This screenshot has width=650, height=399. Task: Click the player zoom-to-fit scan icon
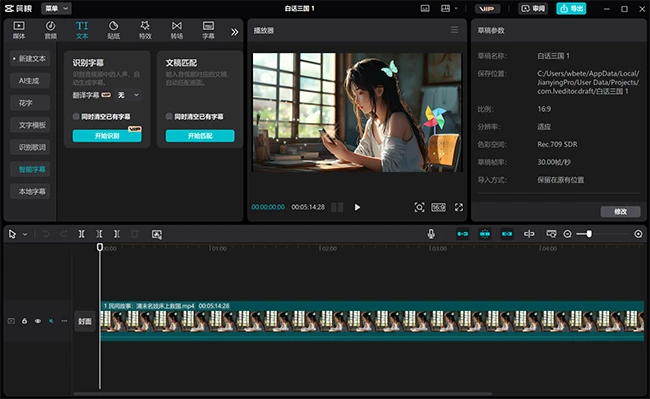click(x=419, y=207)
